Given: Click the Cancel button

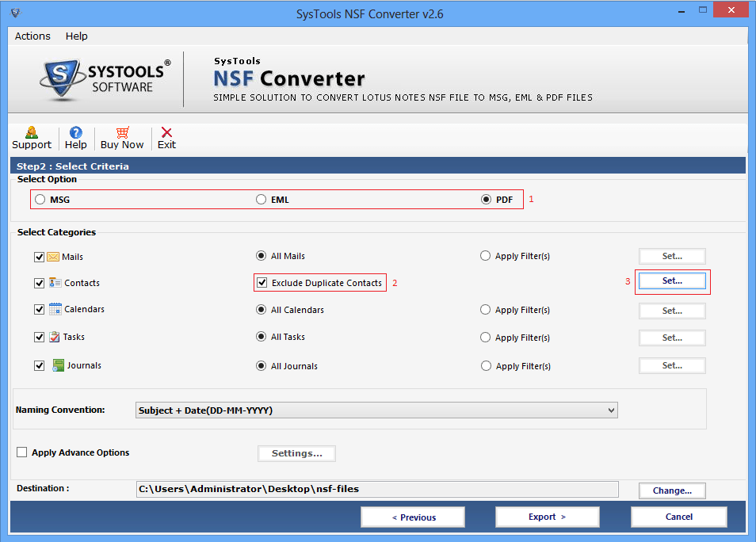Looking at the screenshot, I should click(679, 517).
